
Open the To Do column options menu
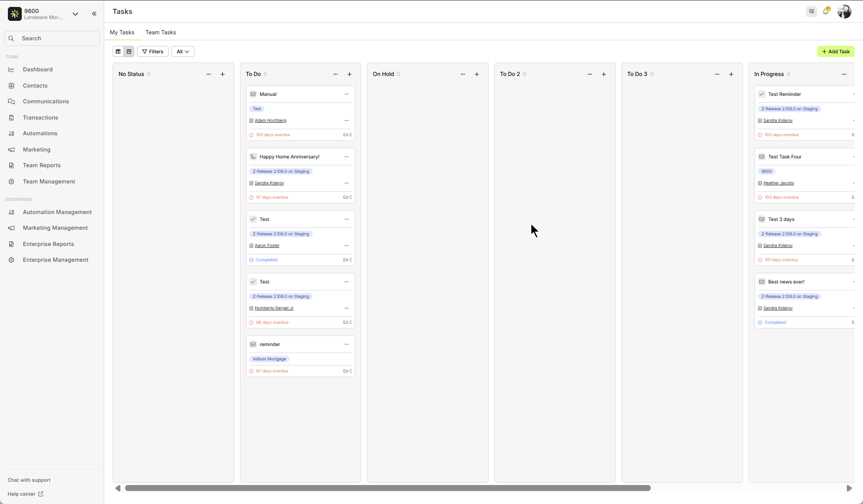[x=335, y=74]
